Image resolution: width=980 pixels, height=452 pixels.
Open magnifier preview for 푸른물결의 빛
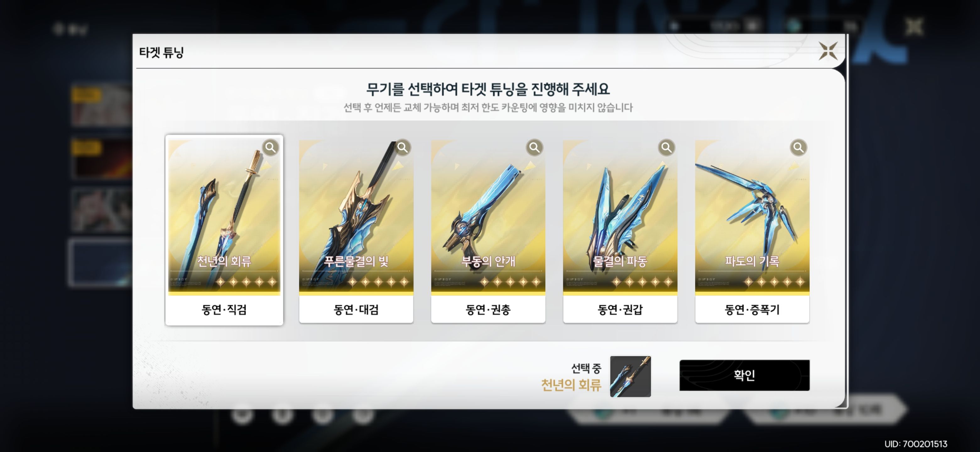click(402, 148)
